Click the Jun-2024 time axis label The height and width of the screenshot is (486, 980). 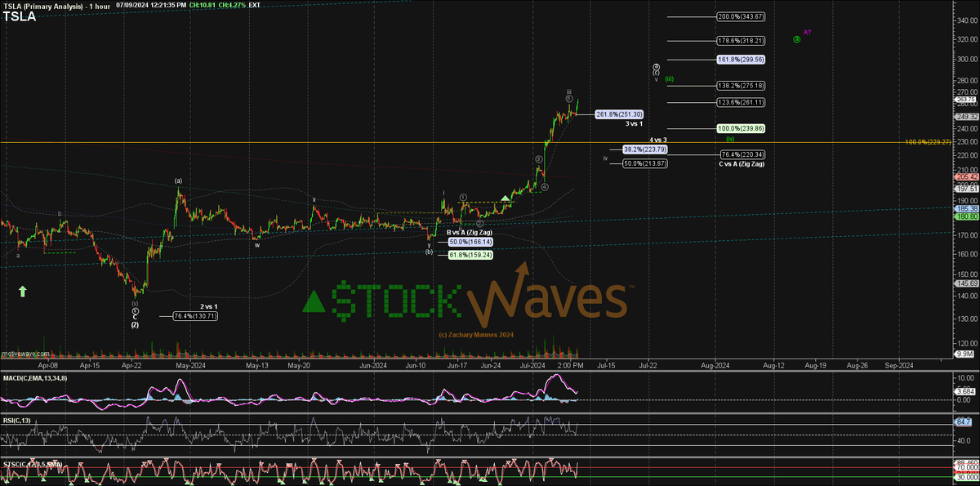coord(374,365)
